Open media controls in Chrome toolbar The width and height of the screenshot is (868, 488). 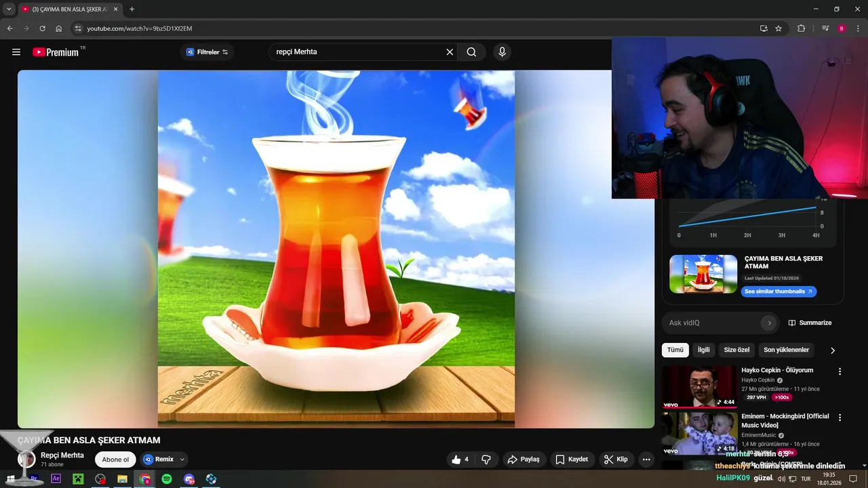[825, 28]
